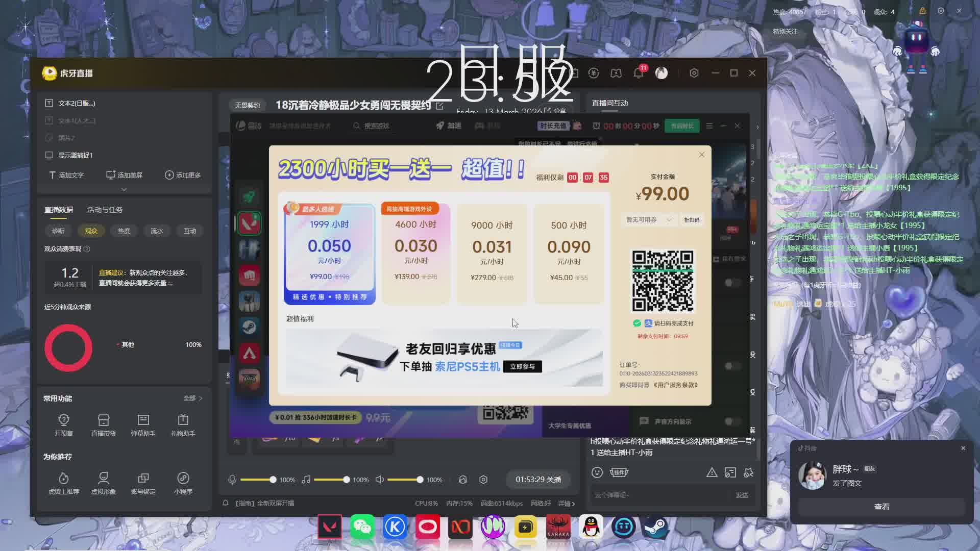Mute the microphone icon
The height and width of the screenshot is (551, 980).
232,480
